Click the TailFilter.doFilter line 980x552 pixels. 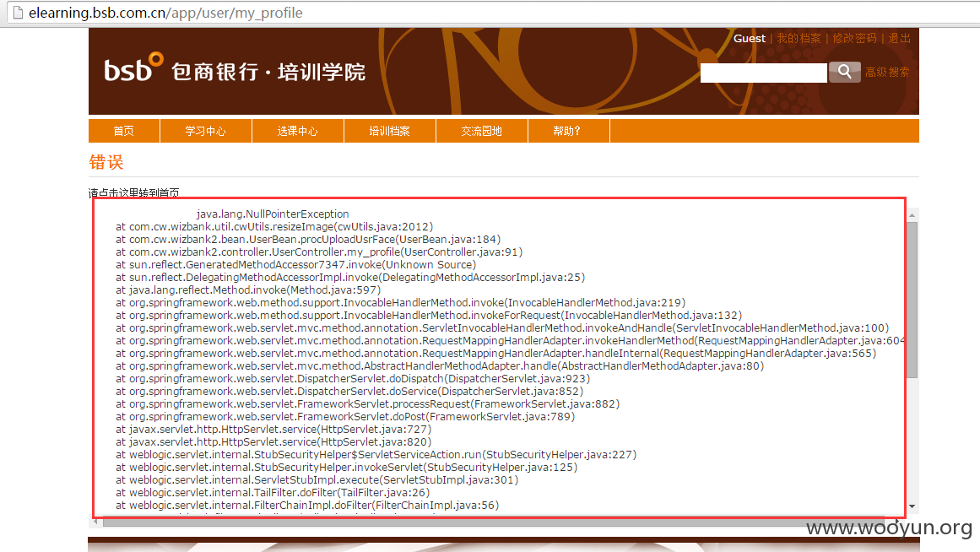(x=273, y=493)
